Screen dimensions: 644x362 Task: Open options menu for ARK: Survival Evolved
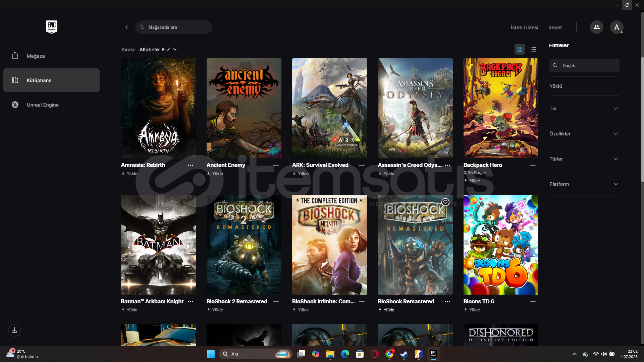point(362,165)
